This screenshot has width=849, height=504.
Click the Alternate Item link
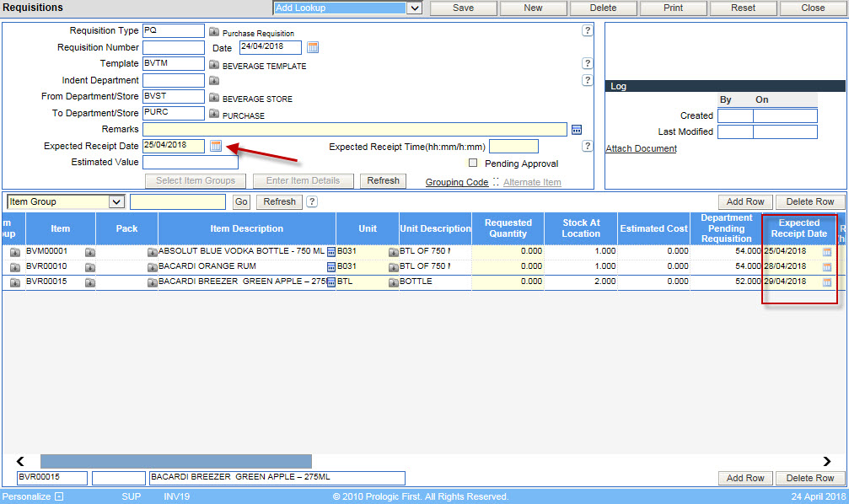tap(532, 182)
